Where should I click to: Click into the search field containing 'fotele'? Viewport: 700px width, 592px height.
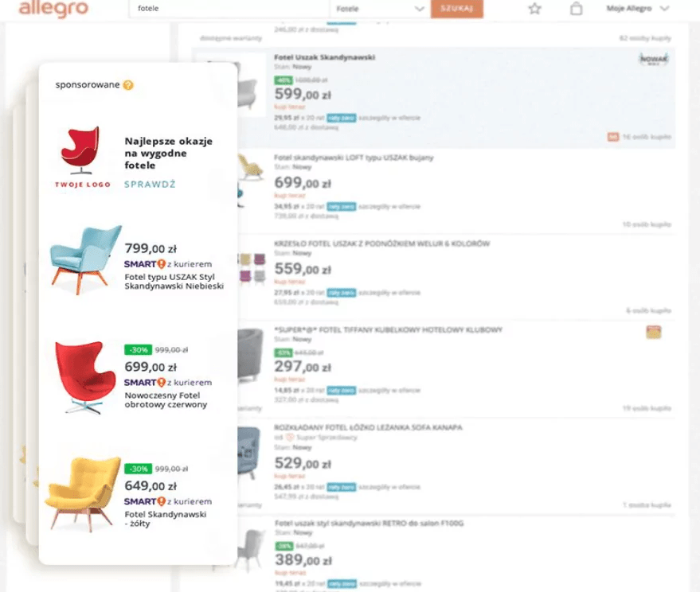point(231,9)
